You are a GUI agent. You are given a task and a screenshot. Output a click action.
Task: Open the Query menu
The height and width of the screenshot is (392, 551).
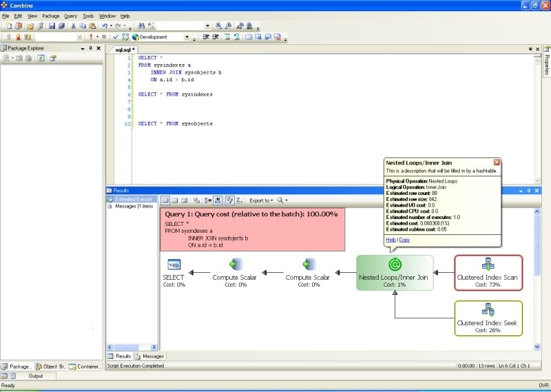[70, 15]
